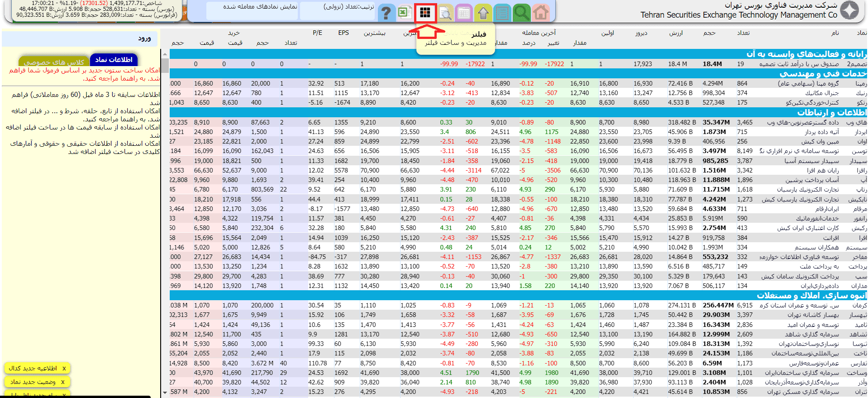Sort by the ارزش column header
Viewport: 868px width, 398px height.
(676, 33)
